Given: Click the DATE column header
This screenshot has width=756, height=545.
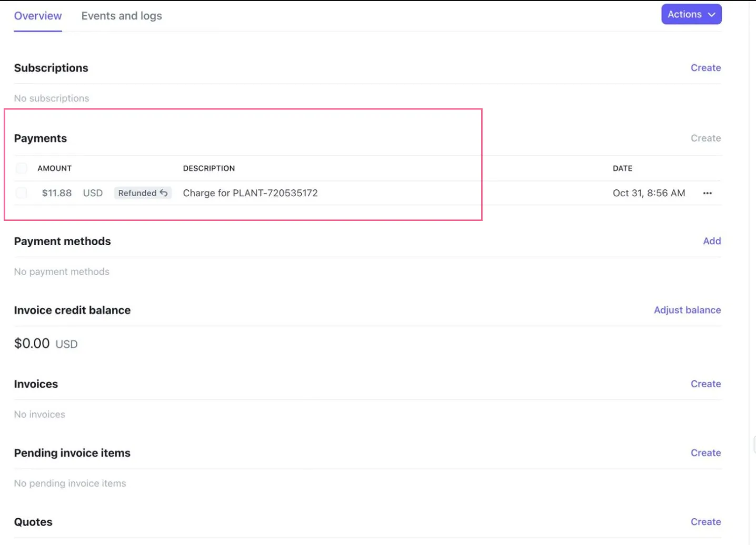Looking at the screenshot, I should [x=622, y=168].
